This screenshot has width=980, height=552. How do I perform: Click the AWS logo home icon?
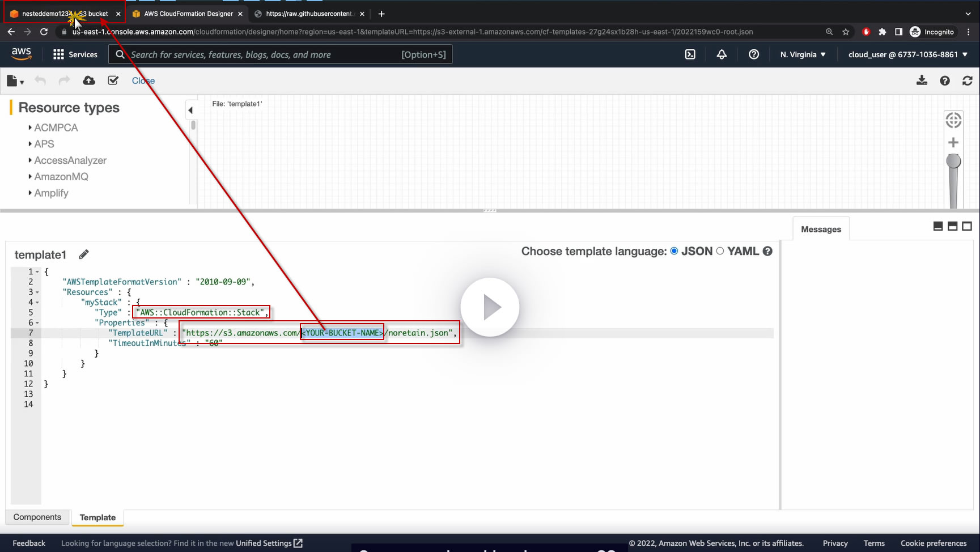tap(22, 54)
